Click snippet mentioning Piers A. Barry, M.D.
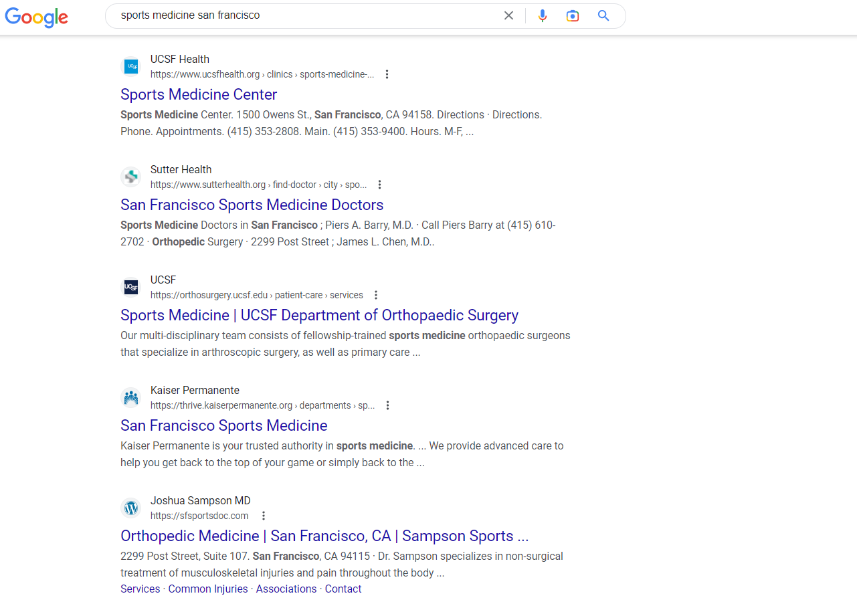The width and height of the screenshot is (857, 616). click(x=338, y=233)
